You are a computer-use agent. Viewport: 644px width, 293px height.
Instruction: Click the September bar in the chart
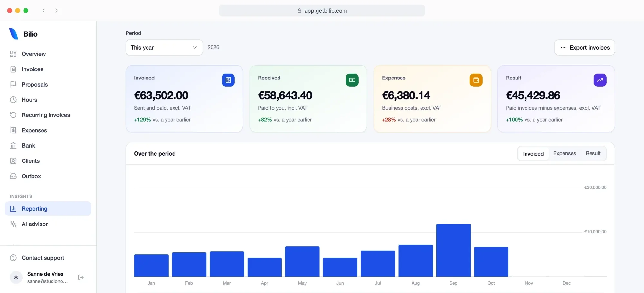[453, 250]
